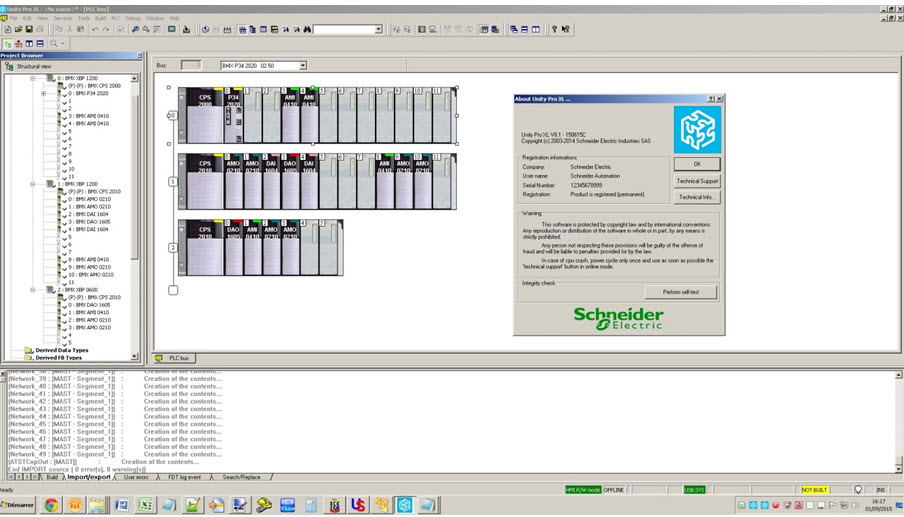This screenshot has height=517, width=904.
Task: Click OK in About Unity Pro dialog
Action: point(697,164)
